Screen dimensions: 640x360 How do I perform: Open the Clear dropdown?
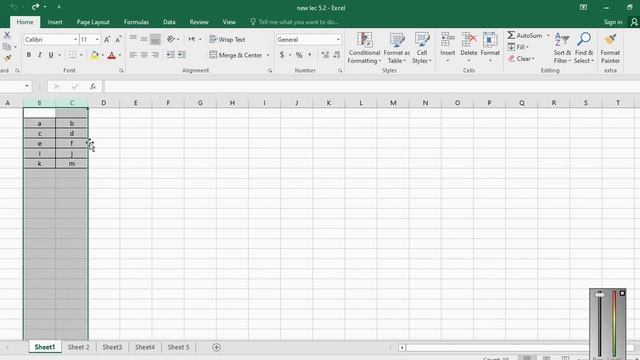(521, 59)
